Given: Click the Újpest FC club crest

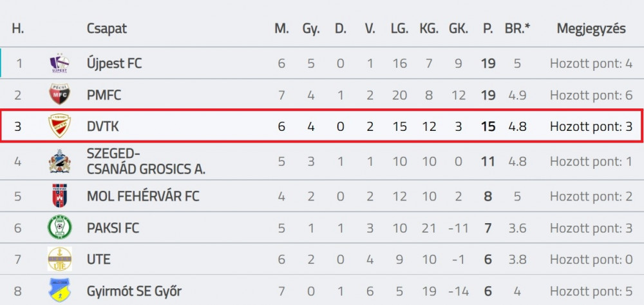Looking at the screenshot, I should click(59, 63).
